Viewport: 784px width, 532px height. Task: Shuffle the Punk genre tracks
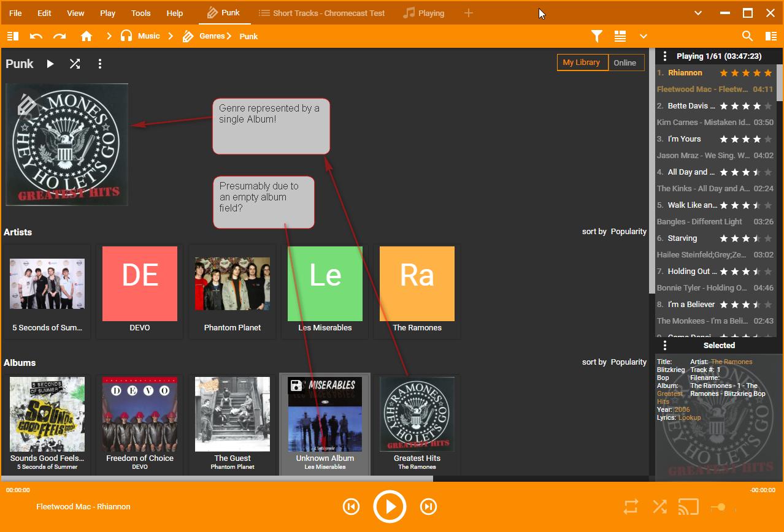pyautogui.click(x=75, y=64)
